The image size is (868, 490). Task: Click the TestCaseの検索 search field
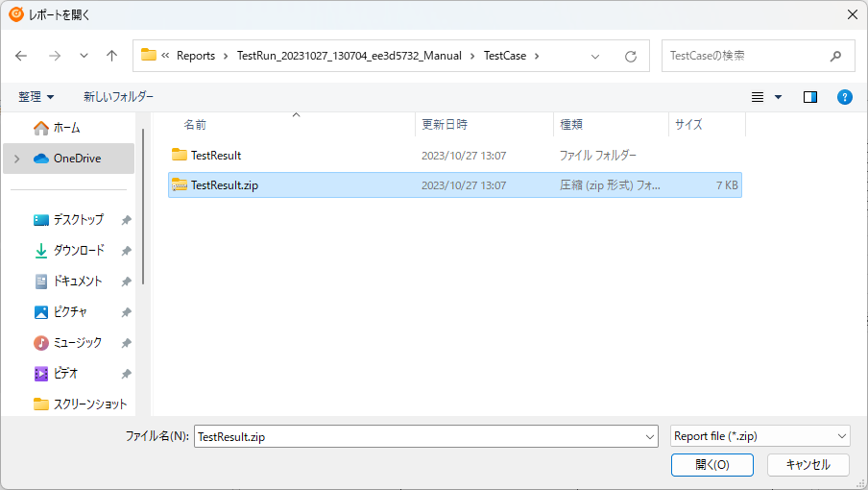(x=744, y=56)
